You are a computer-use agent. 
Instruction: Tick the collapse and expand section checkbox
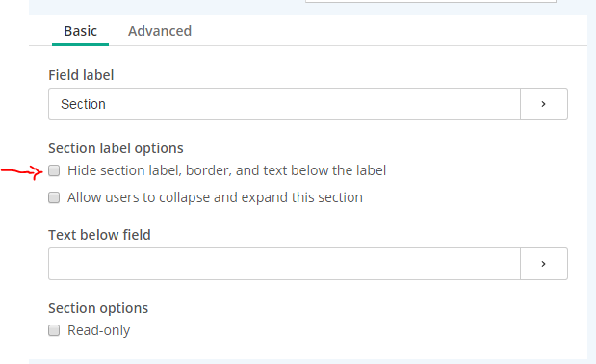[54, 197]
